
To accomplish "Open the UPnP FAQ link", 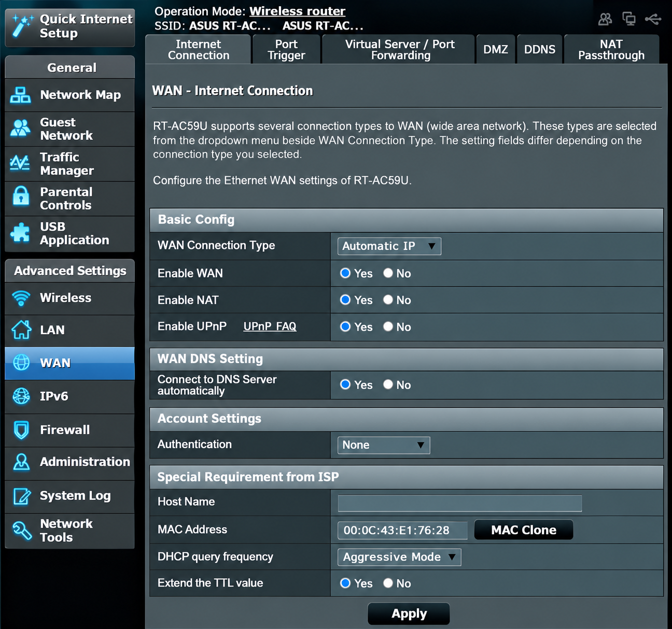I will (270, 326).
